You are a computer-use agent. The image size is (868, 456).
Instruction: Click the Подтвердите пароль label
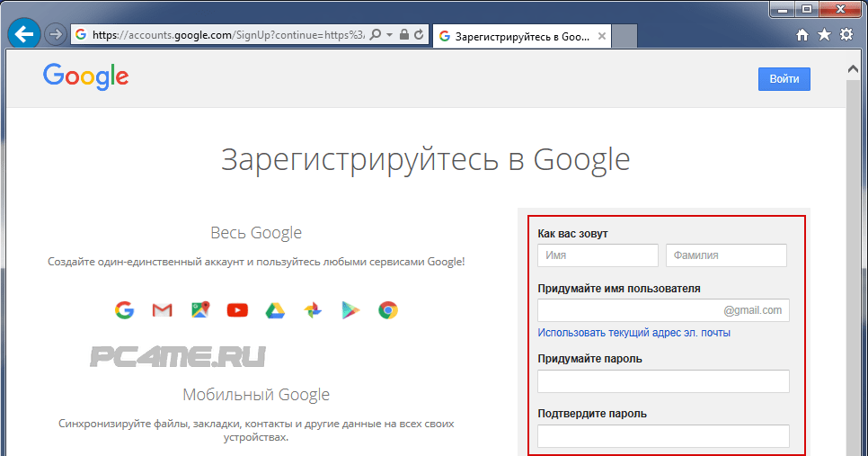tap(592, 414)
